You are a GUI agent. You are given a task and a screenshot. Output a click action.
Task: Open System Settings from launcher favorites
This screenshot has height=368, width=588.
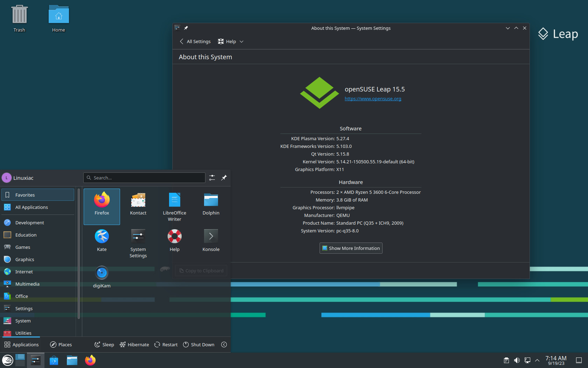pyautogui.click(x=138, y=243)
